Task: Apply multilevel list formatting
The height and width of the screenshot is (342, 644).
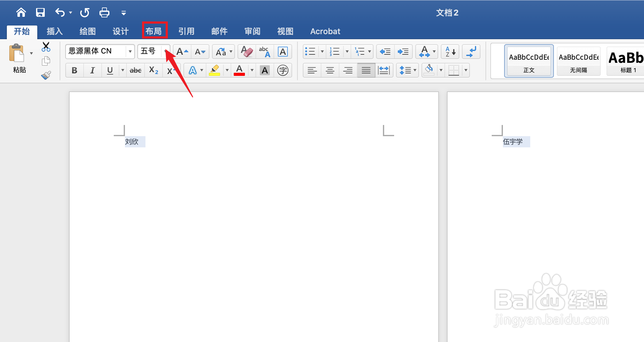Action: click(x=360, y=52)
